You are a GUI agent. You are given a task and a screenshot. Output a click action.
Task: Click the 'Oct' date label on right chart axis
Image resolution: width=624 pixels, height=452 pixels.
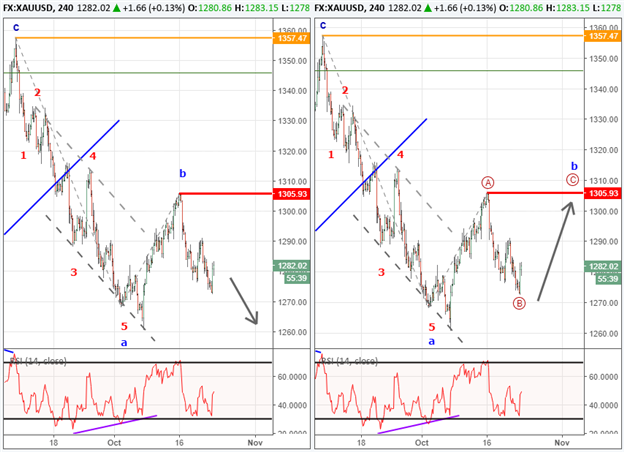(422, 442)
